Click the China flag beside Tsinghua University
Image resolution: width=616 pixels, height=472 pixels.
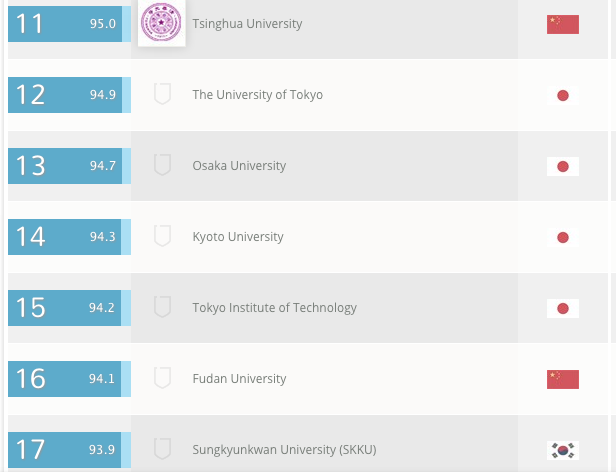pos(563,24)
